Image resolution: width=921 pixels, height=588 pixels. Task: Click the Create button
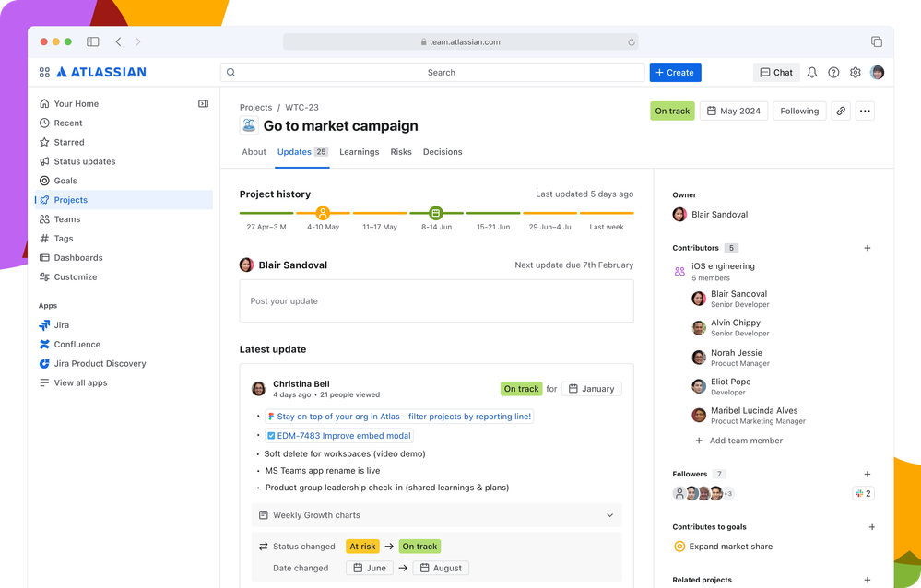click(675, 72)
